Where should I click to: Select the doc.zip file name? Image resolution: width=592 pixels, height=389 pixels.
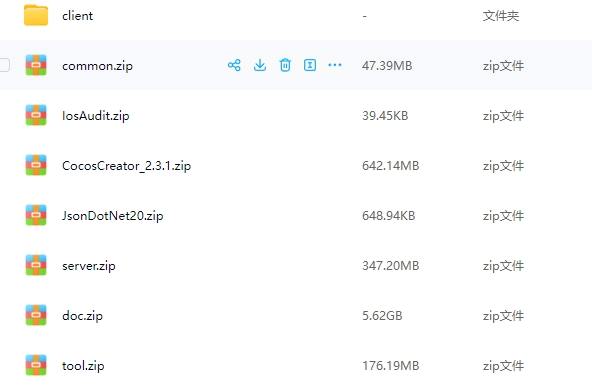pos(82,316)
